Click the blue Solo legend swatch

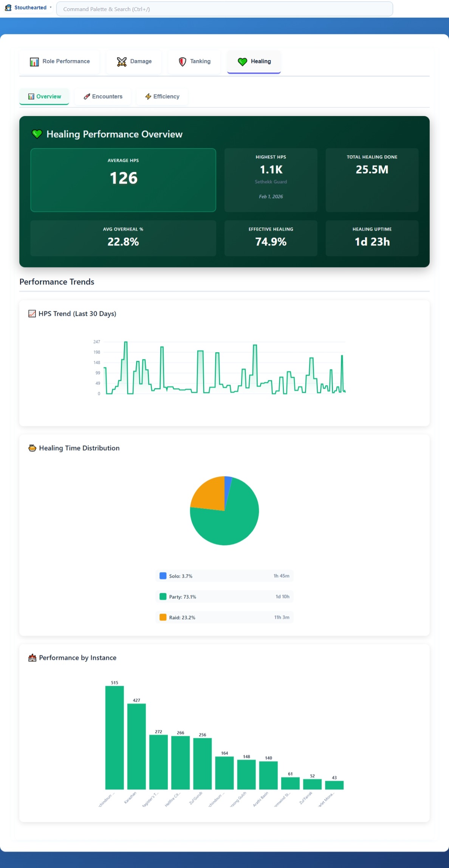coord(163,576)
